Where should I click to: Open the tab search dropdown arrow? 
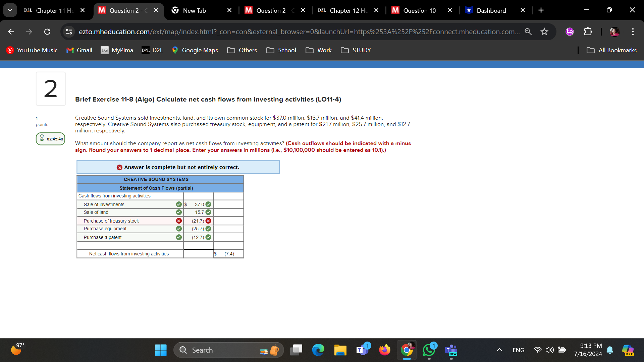[x=10, y=10]
